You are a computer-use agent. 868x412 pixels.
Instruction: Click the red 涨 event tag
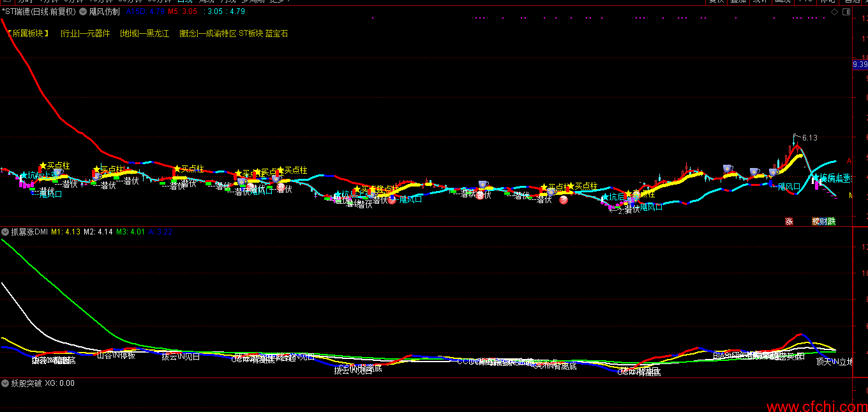pyautogui.click(x=789, y=221)
